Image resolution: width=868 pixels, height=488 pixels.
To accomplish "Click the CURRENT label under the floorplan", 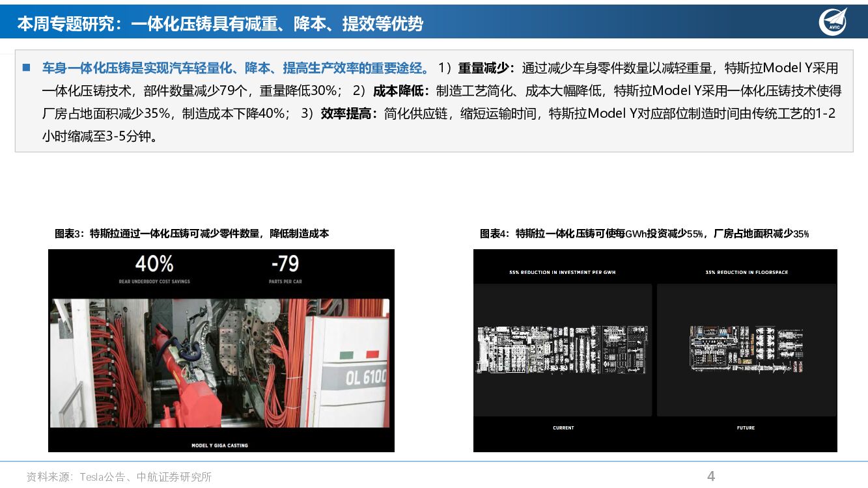I will 563,427.
